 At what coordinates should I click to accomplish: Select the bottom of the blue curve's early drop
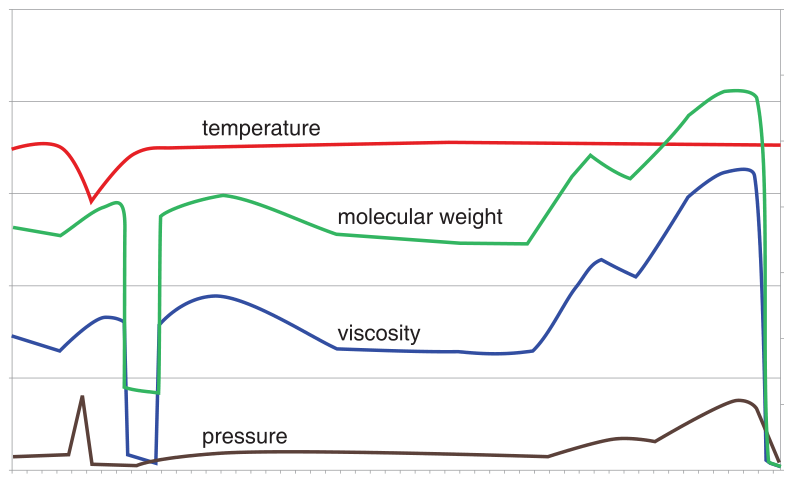[142, 459]
